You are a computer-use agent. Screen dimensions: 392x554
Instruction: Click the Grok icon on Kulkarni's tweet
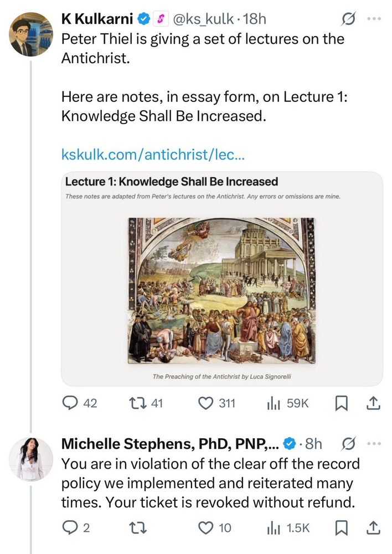348,20
